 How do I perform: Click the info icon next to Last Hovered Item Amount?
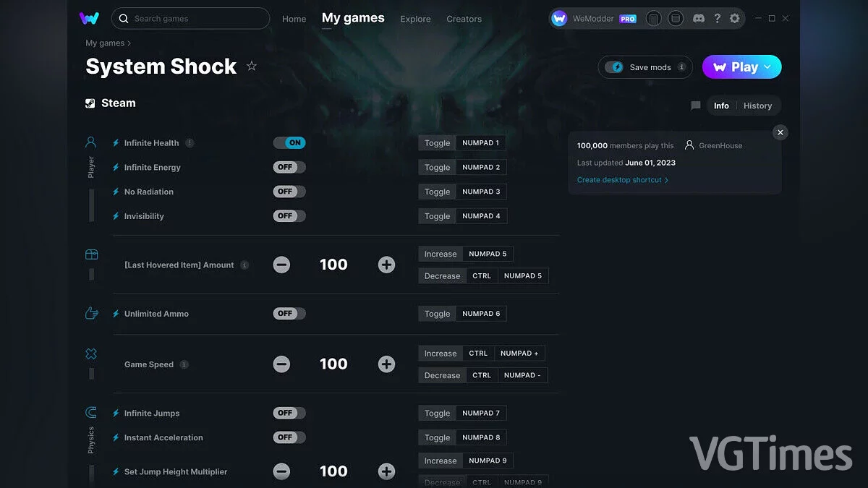point(244,265)
